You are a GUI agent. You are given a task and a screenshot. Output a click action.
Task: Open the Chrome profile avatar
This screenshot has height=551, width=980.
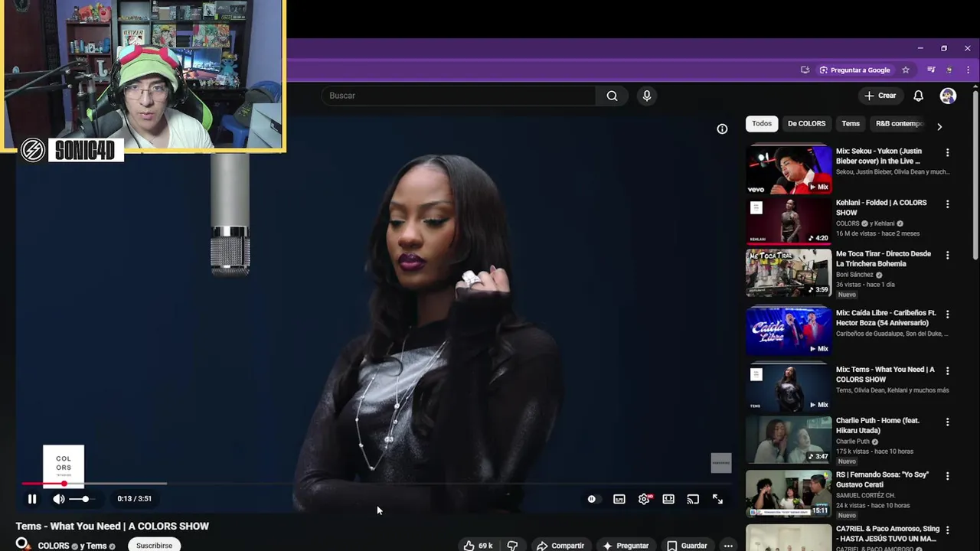click(949, 70)
